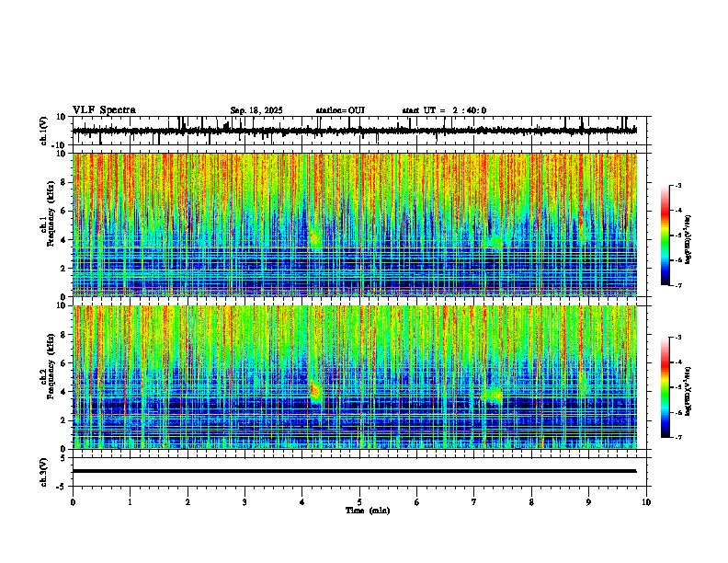Click the burst near 4.2 min in ch.1 spectrogram

click(x=314, y=240)
